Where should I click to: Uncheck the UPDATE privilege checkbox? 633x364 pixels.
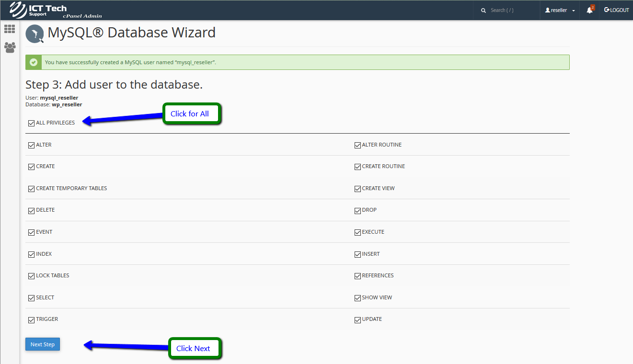357,320
